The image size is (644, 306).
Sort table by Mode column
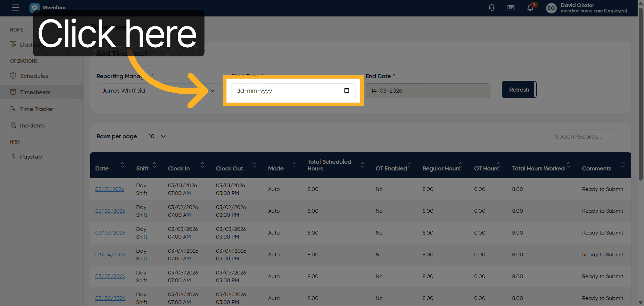pyautogui.click(x=294, y=165)
